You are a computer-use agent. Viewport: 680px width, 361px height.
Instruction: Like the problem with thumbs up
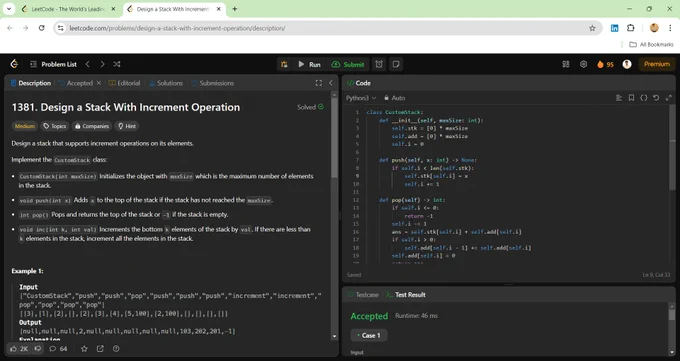pos(19,348)
